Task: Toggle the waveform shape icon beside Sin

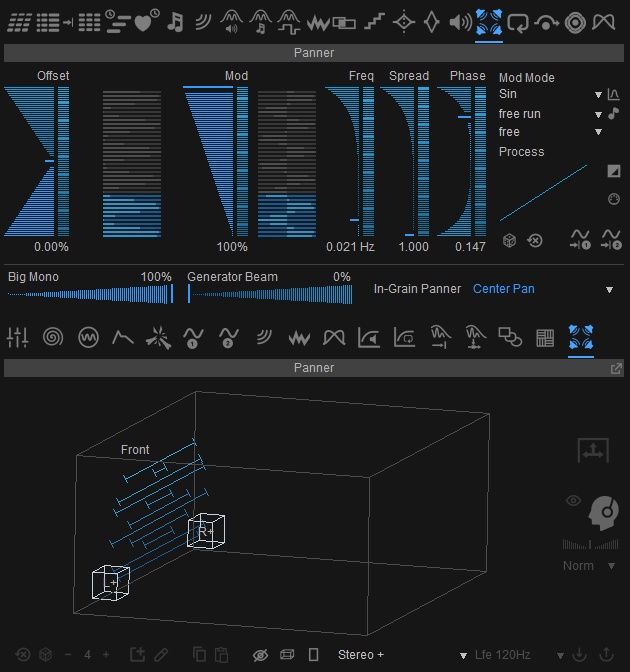Action: 614,94
